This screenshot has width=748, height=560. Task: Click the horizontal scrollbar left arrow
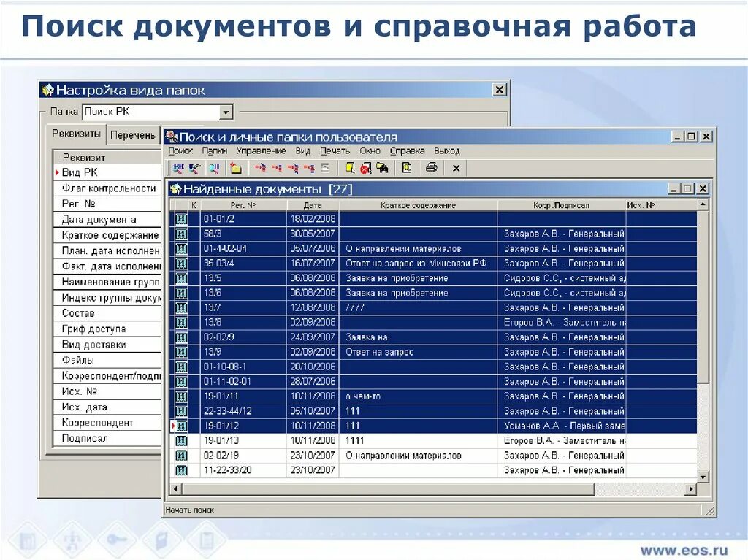175,488
